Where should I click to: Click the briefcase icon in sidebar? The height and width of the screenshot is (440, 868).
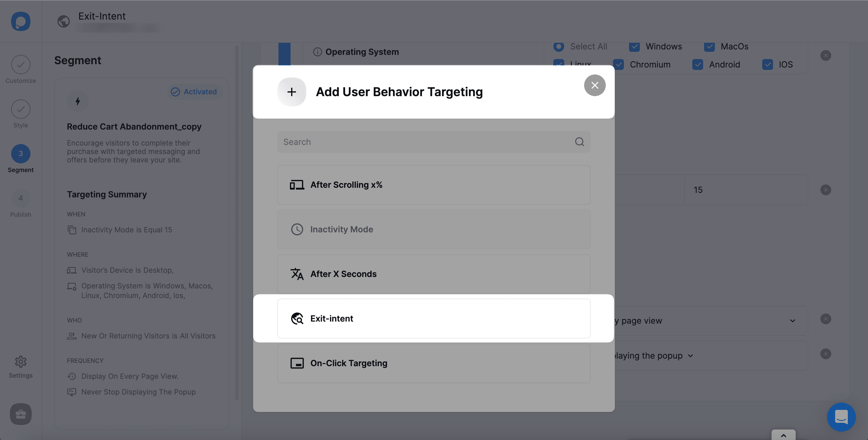[20, 414]
